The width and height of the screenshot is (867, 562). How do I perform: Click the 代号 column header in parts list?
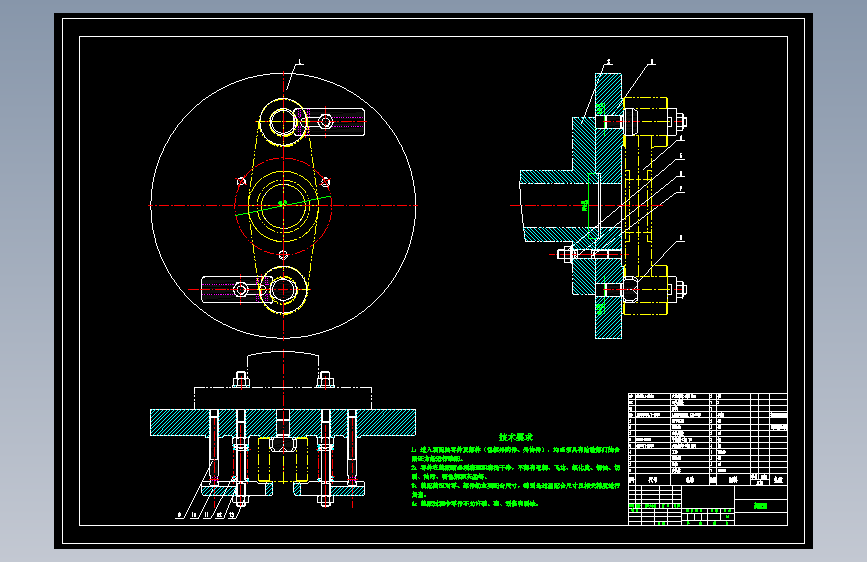(x=652, y=480)
